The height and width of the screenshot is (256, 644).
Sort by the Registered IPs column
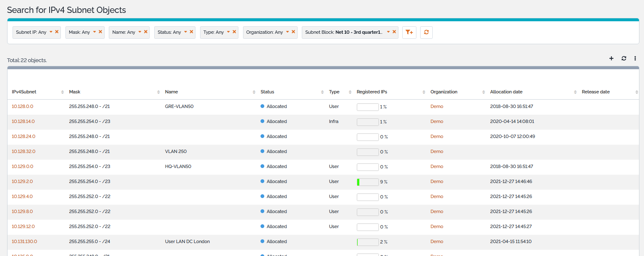click(372, 92)
